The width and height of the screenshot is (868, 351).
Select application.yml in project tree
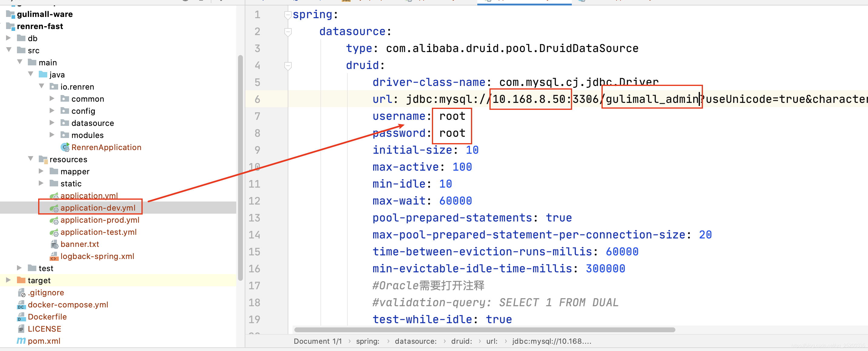point(89,195)
